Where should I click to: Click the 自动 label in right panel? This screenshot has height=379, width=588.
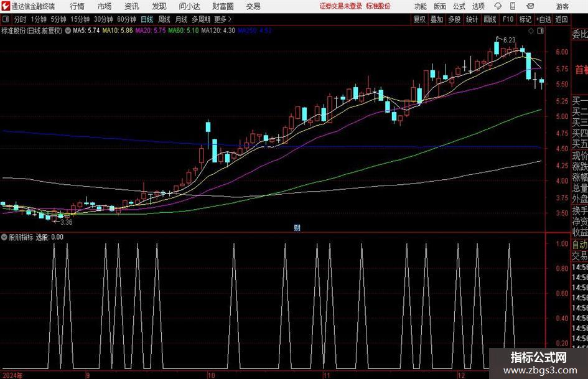(x=580, y=245)
